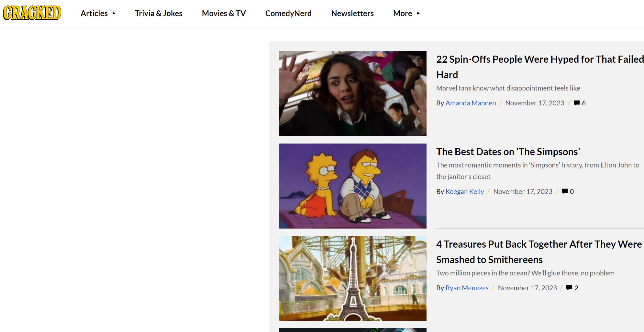Open the Simpsons dates article thumbnail

click(353, 186)
